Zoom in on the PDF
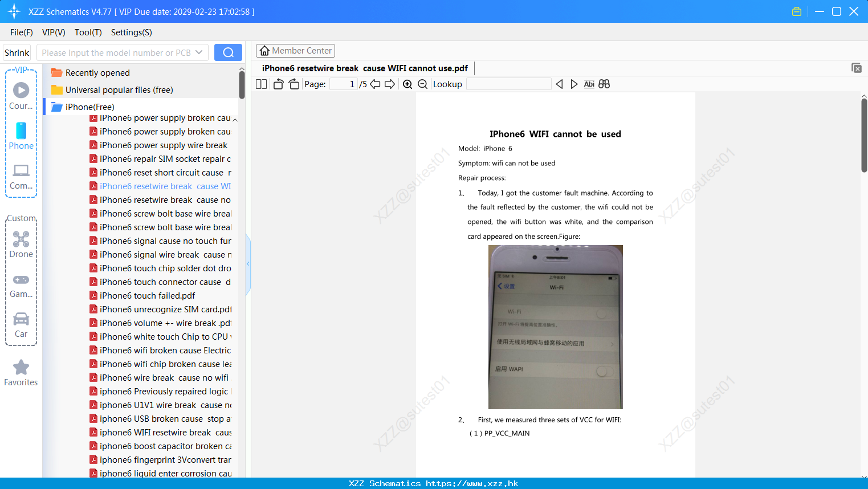This screenshot has height=489, width=868. coord(407,84)
